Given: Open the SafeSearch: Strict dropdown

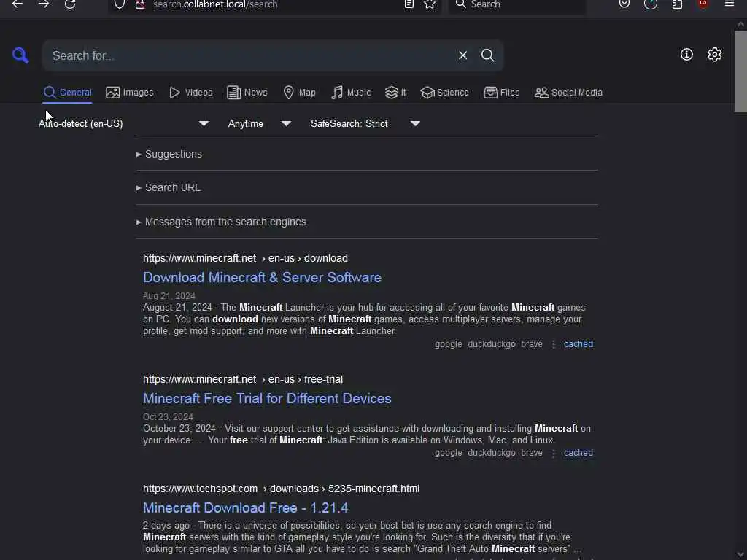Looking at the screenshot, I should tap(365, 123).
